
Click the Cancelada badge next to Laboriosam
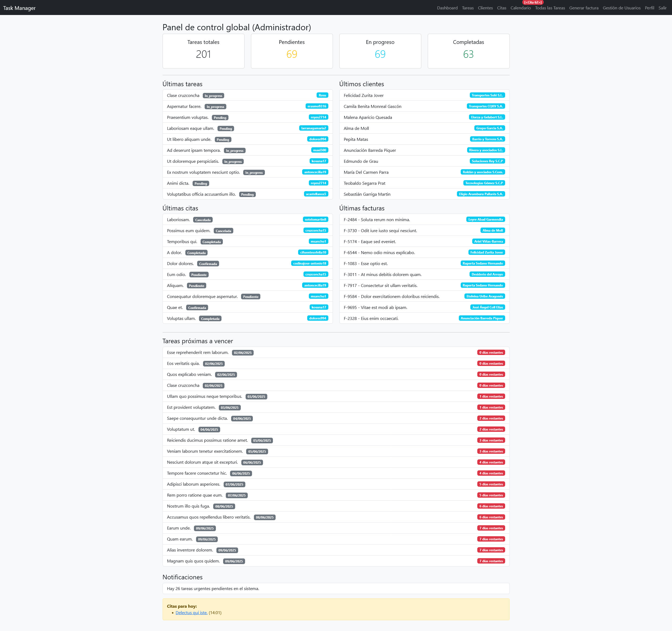tap(202, 220)
